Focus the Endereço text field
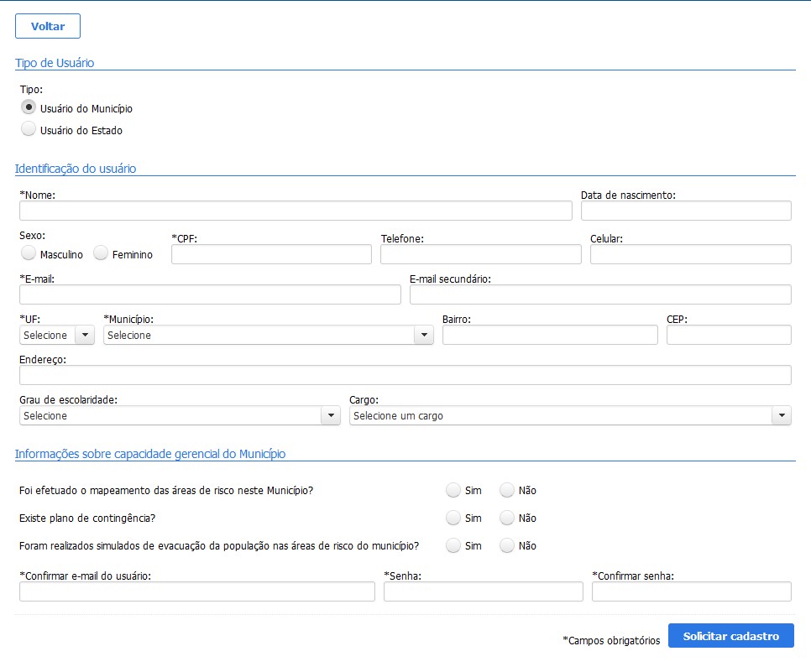Image resolution: width=811 pixels, height=672 pixels. 405,375
